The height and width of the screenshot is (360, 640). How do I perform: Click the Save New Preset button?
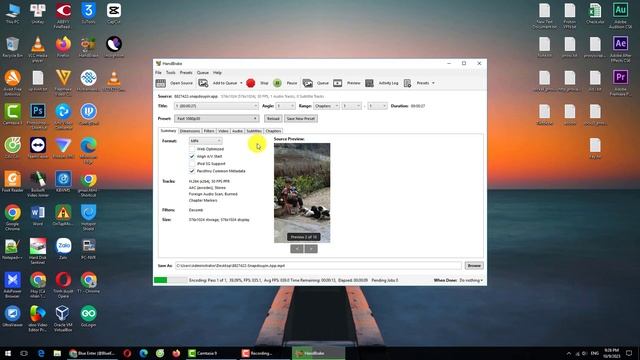(301, 119)
